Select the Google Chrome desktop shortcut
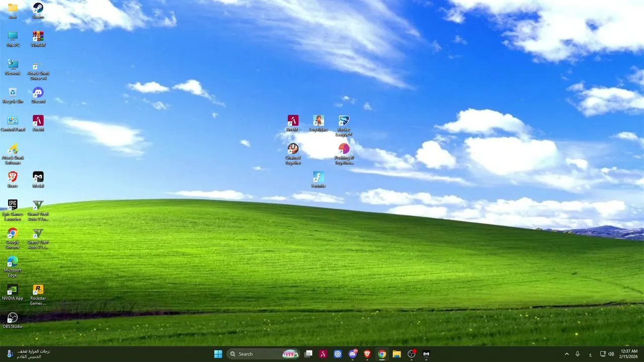The image size is (644, 362). pyautogui.click(x=13, y=238)
